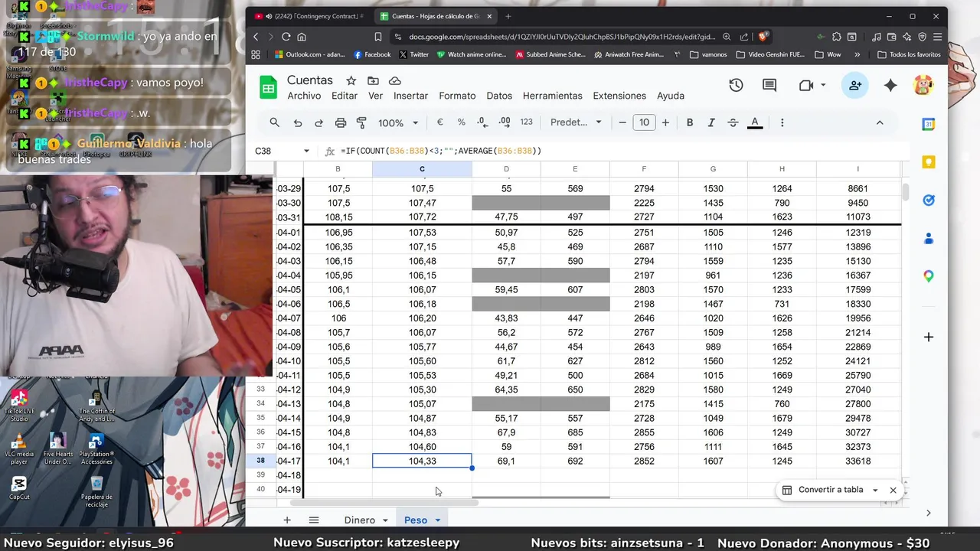Toggle italic formatting

pos(711,122)
